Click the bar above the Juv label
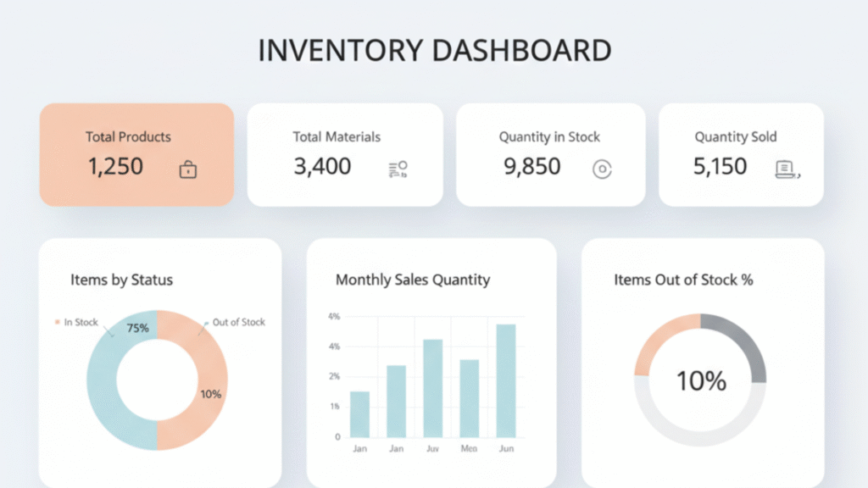 (432, 388)
